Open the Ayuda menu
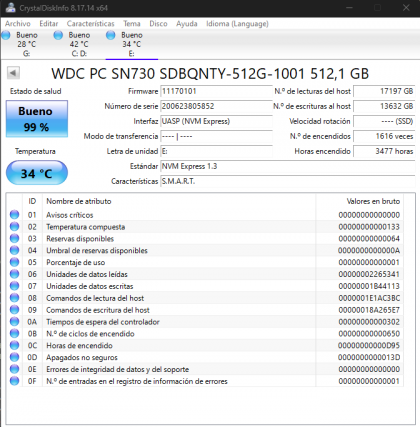Screen dimensions: 420x427 click(x=187, y=24)
